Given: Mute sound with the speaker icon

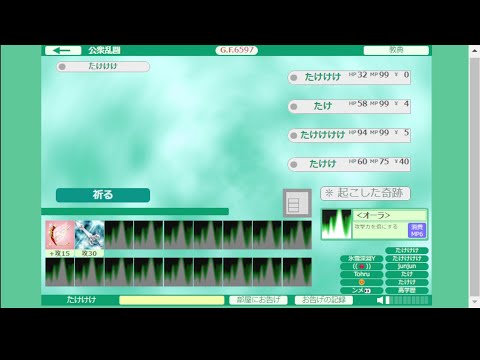Looking at the screenshot, I should [x=380, y=300].
